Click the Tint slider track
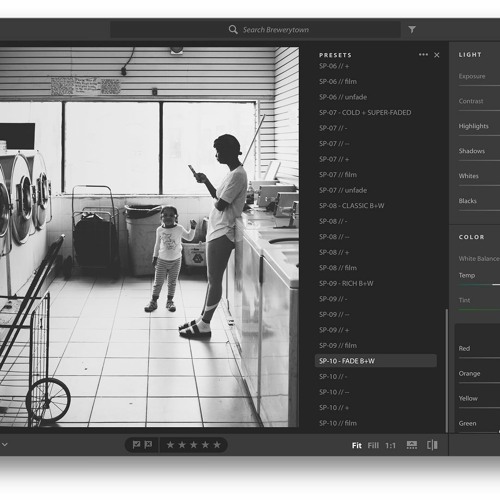 pyautogui.click(x=479, y=310)
